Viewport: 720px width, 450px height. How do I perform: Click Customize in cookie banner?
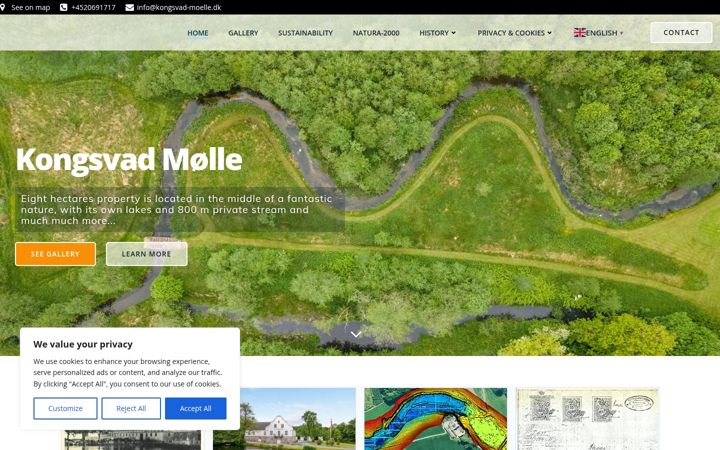(65, 408)
